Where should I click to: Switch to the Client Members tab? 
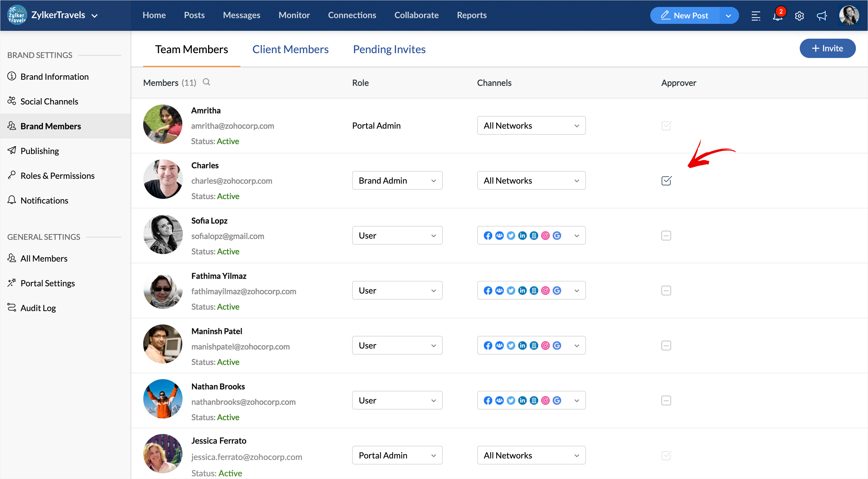point(290,49)
